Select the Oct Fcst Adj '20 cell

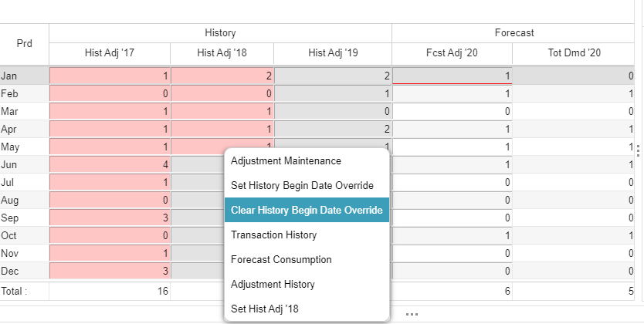[x=452, y=235]
